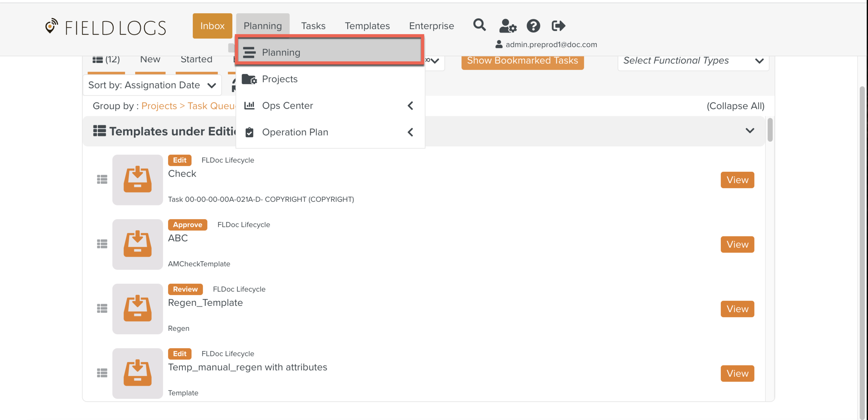The width and height of the screenshot is (868, 420).
Task: Open Projects from the Planning menu
Action: pos(279,79)
